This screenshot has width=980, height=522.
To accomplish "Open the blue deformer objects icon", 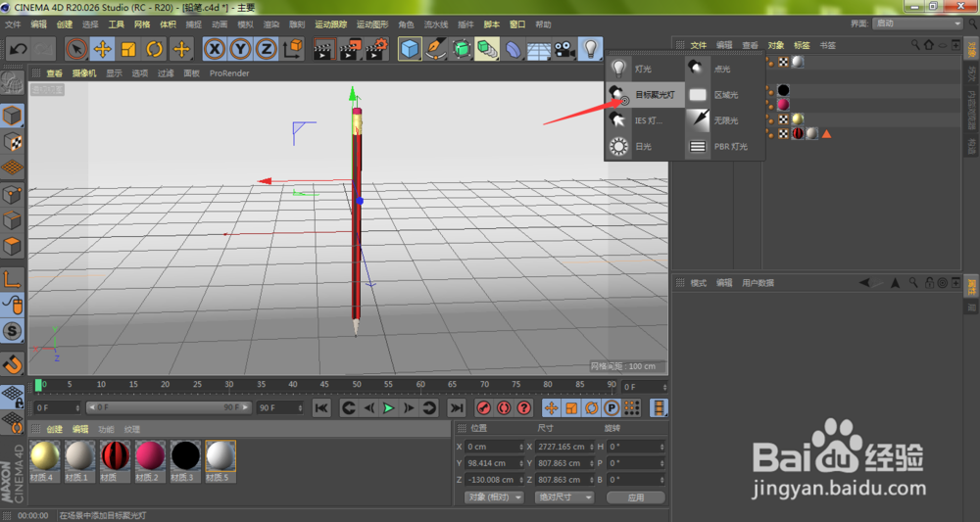I will [513, 49].
